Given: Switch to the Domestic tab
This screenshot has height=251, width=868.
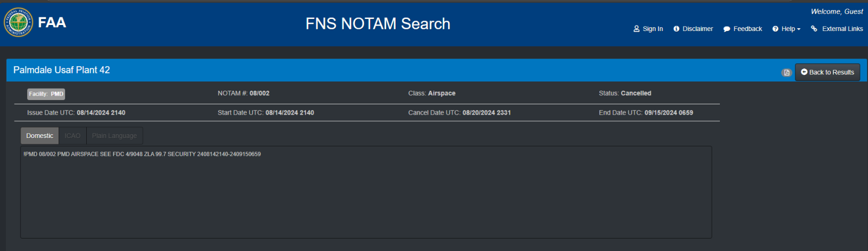Looking at the screenshot, I should pos(40,136).
